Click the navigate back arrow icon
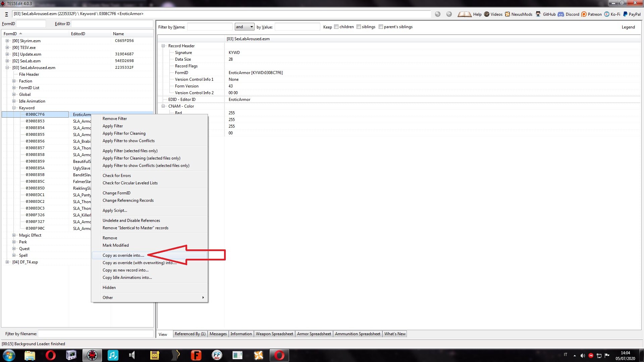 438,14
